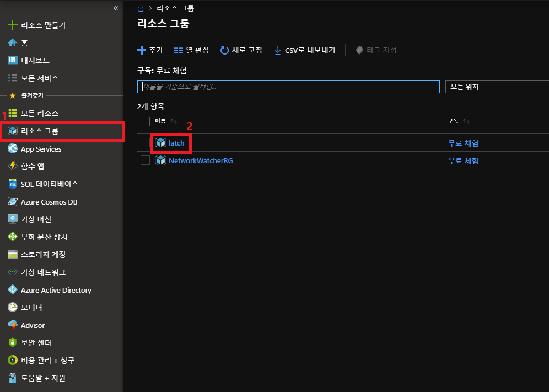This screenshot has height=392, width=549.
Task: Click 추가 button in toolbar
Action: [150, 50]
